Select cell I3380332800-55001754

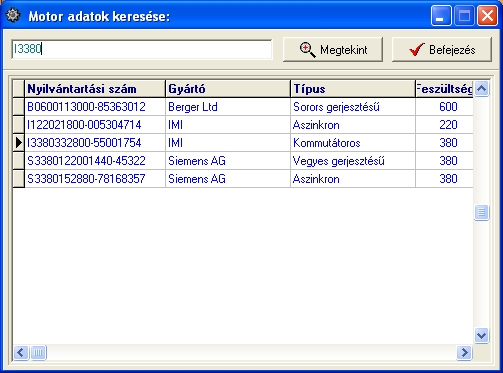tap(95, 143)
